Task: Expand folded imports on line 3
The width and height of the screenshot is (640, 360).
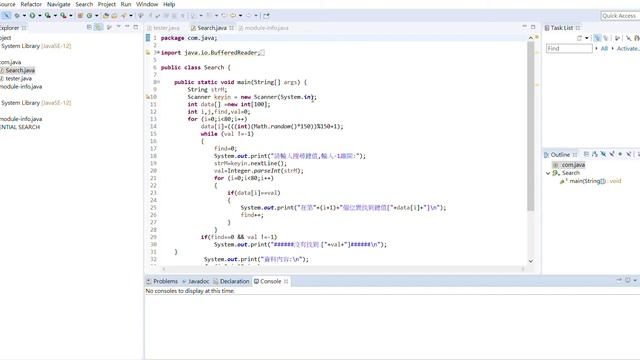Action: [158, 53]
